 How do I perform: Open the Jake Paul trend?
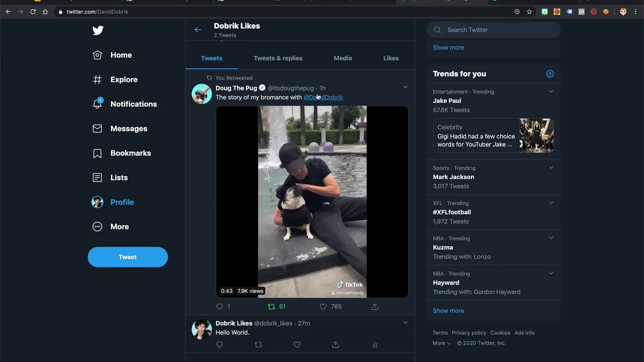coord(447,101)
